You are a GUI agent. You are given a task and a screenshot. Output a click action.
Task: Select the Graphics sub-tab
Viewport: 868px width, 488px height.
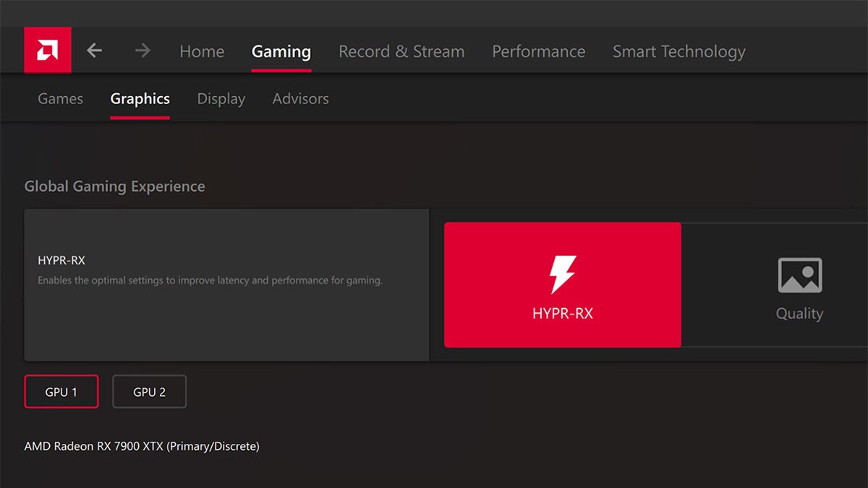tap(140, 99)
